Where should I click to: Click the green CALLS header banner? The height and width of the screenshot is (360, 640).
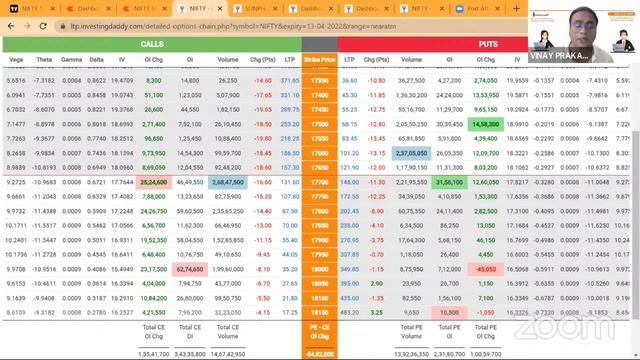(x=152, y=44)
